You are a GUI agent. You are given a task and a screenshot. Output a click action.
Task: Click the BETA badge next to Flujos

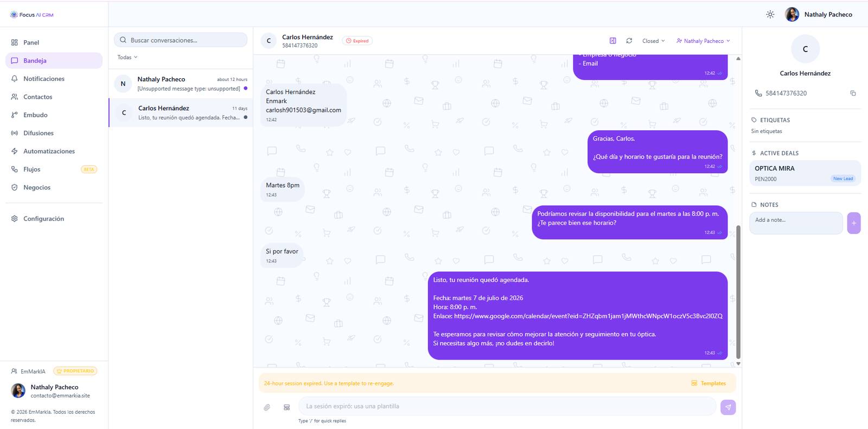pos(89,169)
